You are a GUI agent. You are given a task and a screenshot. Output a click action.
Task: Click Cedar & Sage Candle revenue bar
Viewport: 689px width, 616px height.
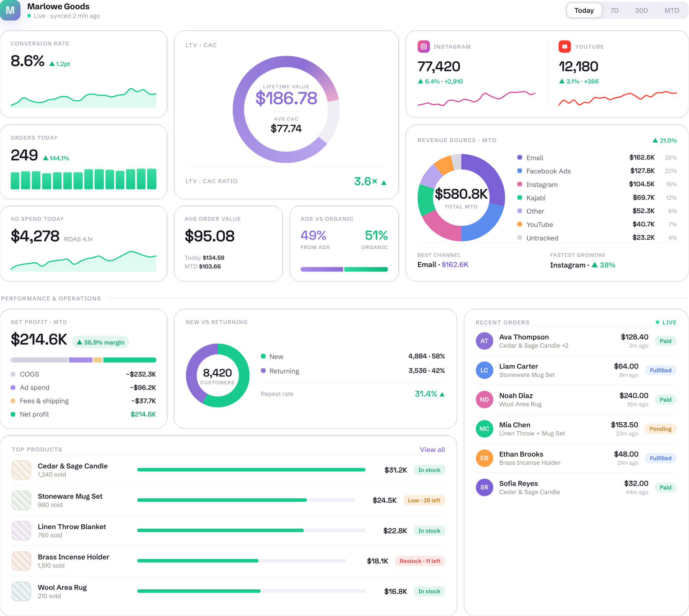pos(251,470)
